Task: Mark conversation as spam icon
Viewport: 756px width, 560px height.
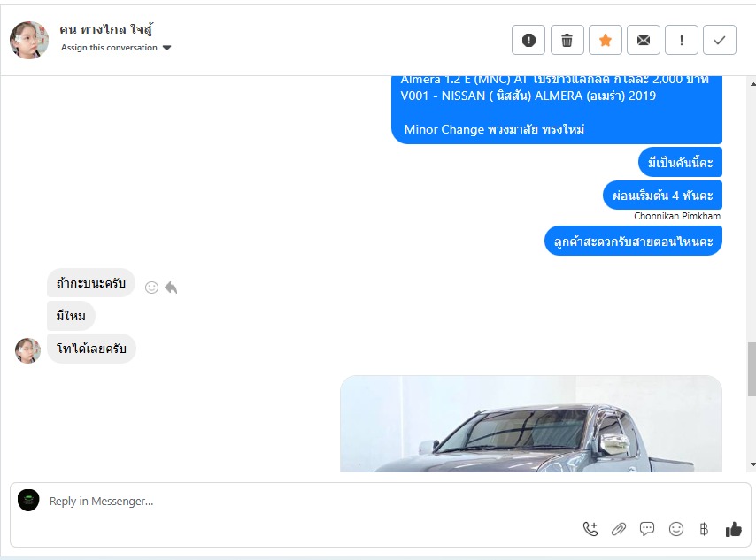Action: click(x=528, y=40)
